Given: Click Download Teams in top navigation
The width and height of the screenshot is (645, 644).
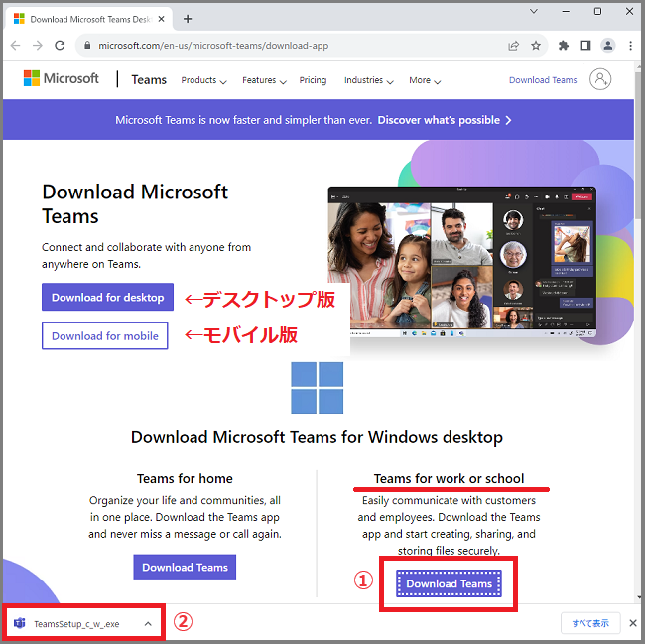Looking at the screenshot, I should (x=543, y=80).
